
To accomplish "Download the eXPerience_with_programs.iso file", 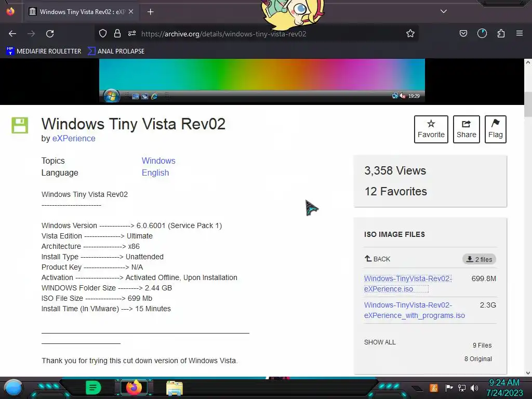I will point(414,310).
